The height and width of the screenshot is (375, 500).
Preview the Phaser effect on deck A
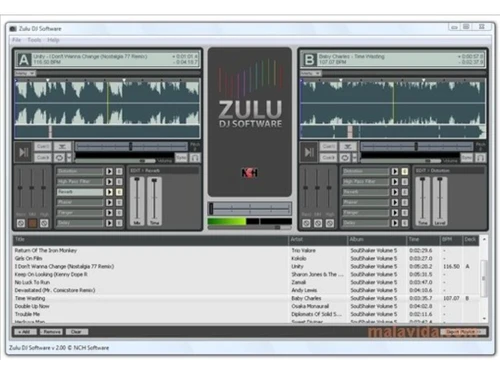(109, 202)
